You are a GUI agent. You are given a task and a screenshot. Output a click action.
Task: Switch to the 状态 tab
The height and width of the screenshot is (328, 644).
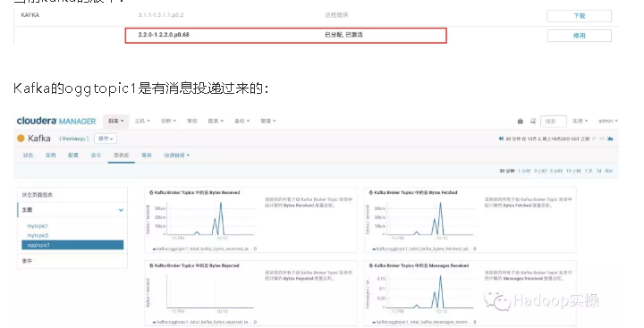28,156
